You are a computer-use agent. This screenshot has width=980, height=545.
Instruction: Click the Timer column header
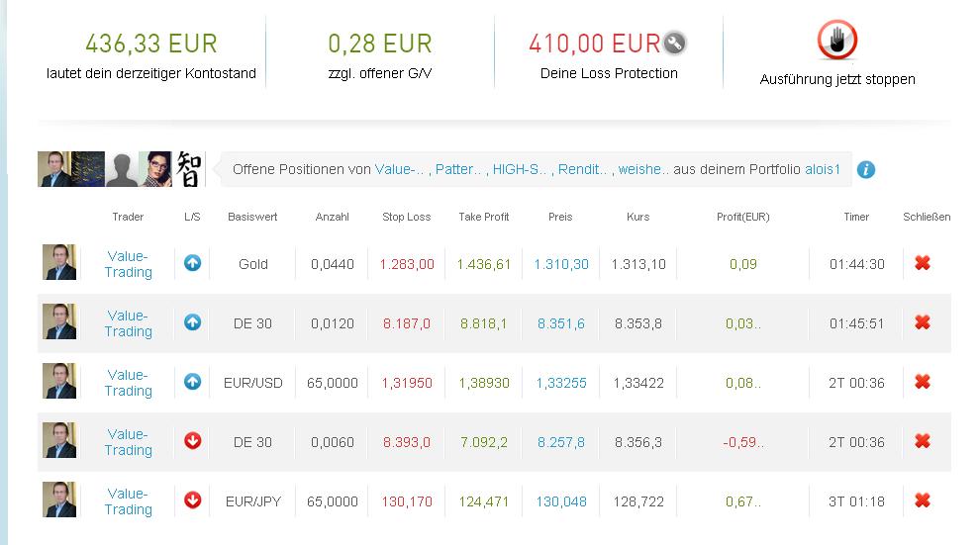pyautogui.click(x=856, y=217)
